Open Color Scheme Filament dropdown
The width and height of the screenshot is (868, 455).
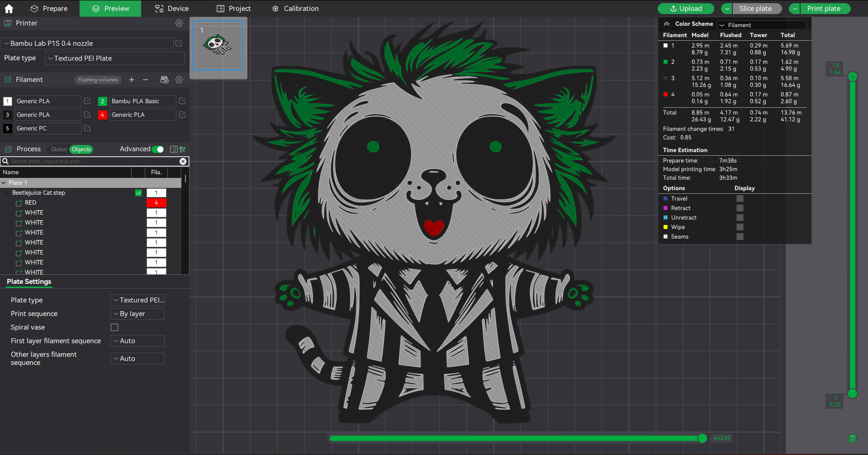(761, 25)
